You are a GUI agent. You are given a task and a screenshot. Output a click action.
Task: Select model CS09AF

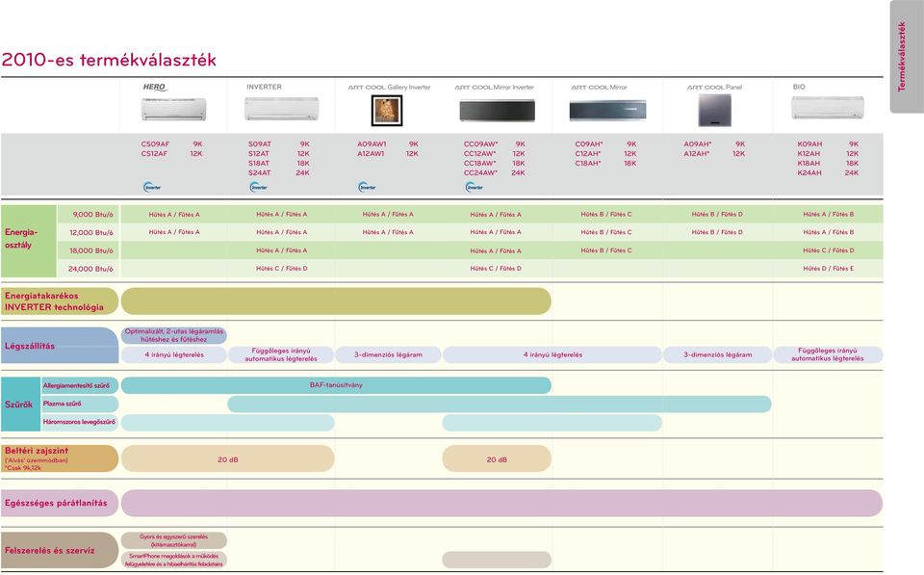155,144
